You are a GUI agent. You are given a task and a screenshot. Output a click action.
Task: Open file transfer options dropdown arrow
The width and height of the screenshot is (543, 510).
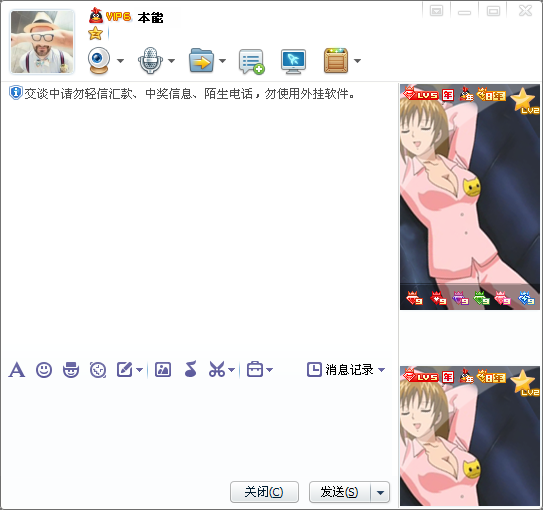pyautogui.click(x=223, y=61)
